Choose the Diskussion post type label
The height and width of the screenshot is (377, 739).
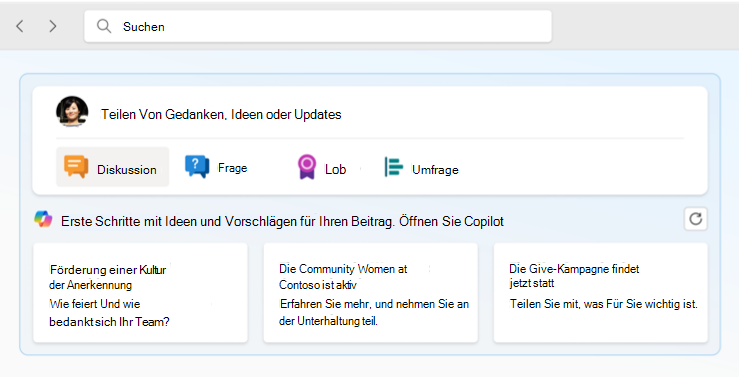[x=127, y=170]
